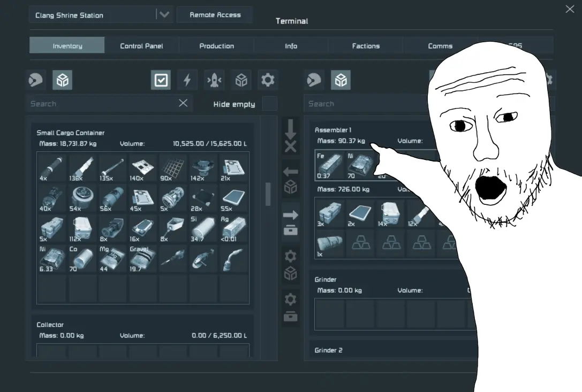Select the Fe 0.37 item in Assembler 1

click(330, 165)
